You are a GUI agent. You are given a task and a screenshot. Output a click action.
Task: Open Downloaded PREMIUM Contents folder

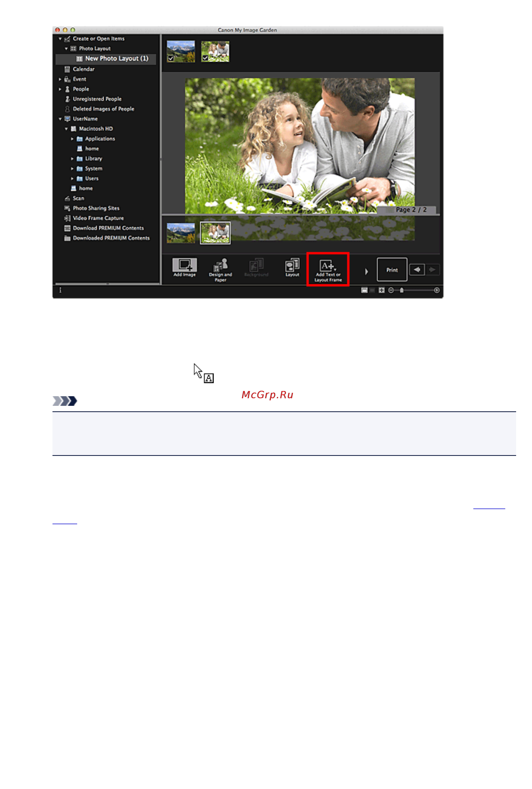click(x=111, y=238)
